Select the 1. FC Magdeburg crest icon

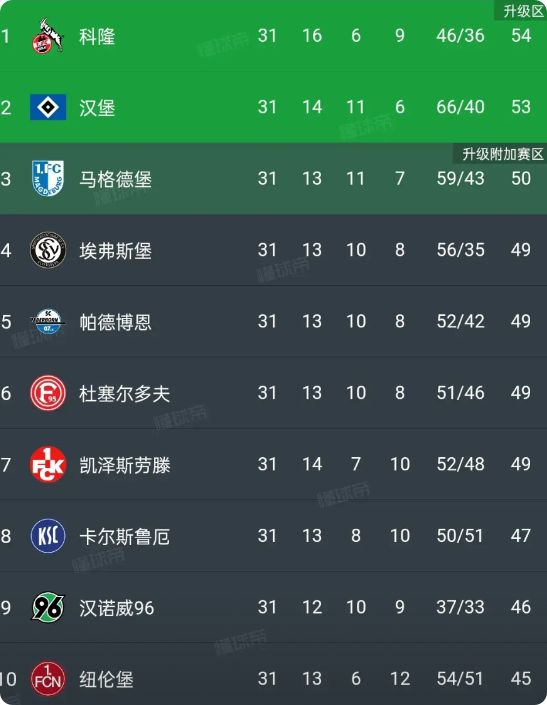(x=48, y=178)
